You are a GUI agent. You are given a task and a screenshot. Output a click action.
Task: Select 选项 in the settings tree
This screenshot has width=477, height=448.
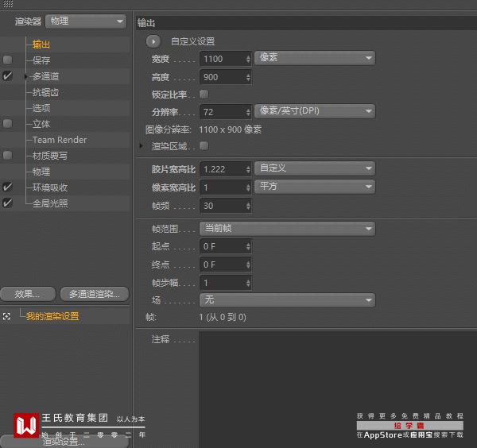point(41,108)
